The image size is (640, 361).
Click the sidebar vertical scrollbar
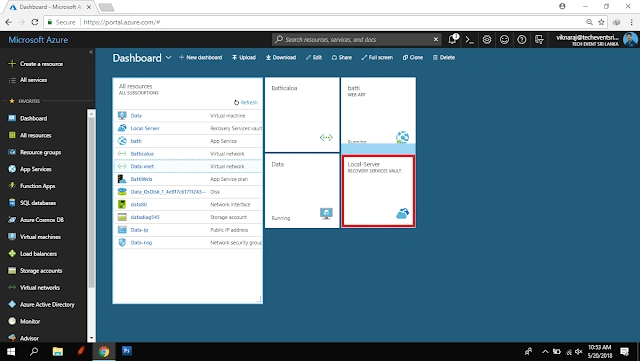point(91,204)
